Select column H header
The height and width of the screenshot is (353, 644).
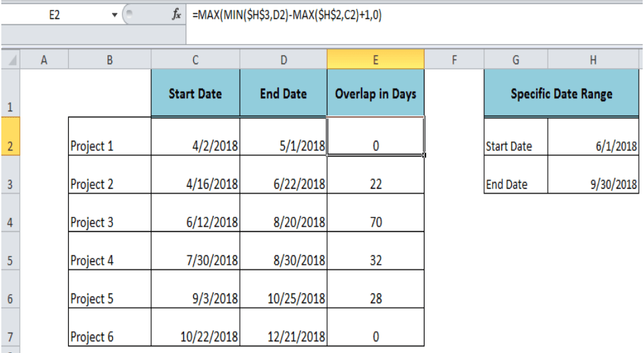point(593,60)
